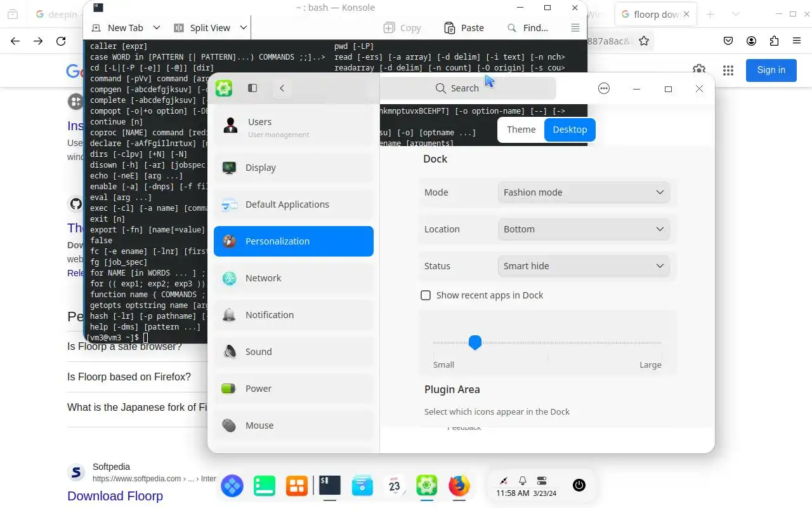The width and height of the screenshot is (812, 508).
Task: Switch to the Theme tab
Action: click(521, 130)
